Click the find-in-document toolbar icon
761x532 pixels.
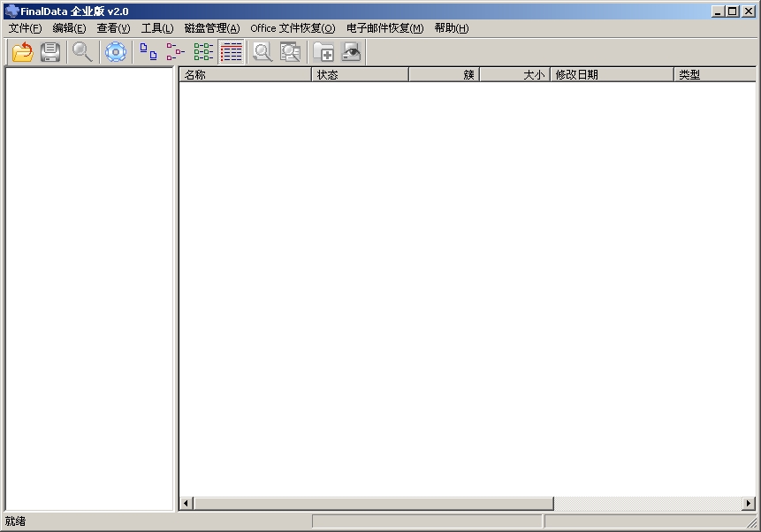[290, 52]
